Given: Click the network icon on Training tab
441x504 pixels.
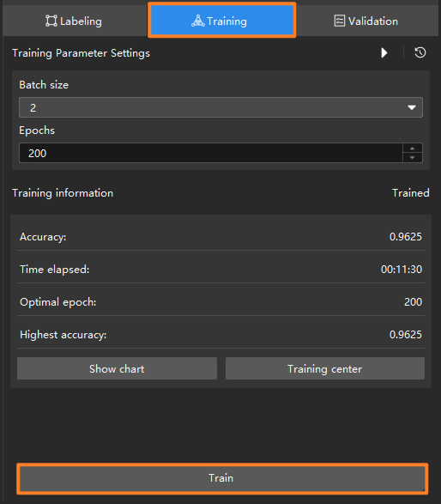Looking at the screenshot, I should [198, 21].
